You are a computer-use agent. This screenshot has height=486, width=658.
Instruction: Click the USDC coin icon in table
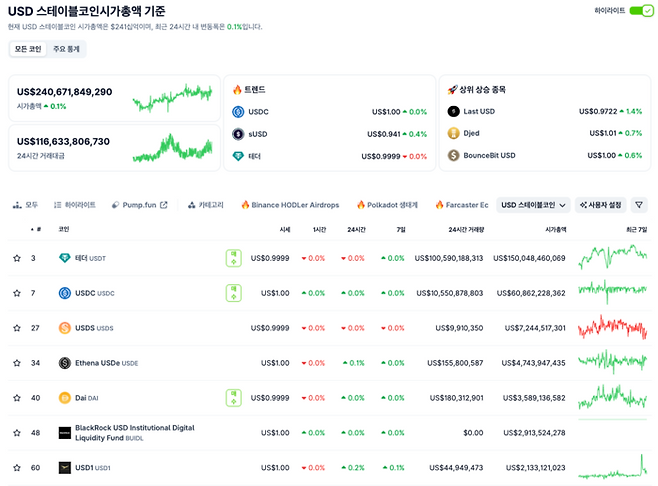pos(65,293)
